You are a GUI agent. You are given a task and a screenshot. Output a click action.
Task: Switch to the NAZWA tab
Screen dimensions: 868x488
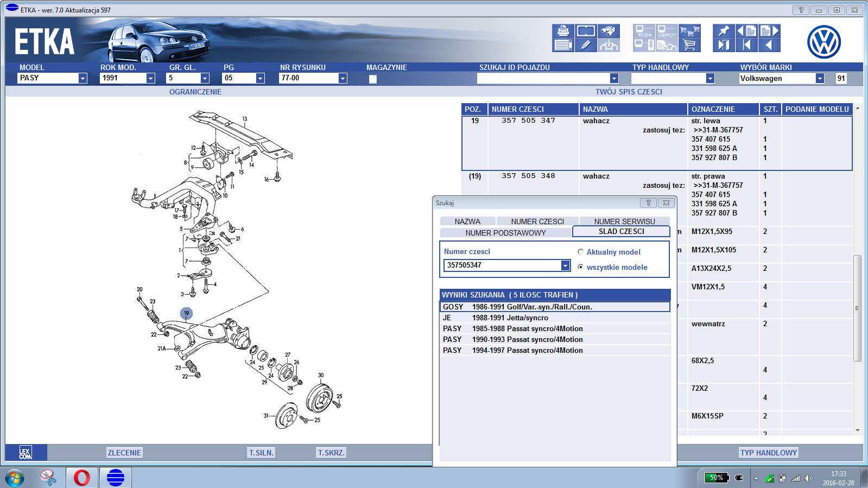(467, 221)
